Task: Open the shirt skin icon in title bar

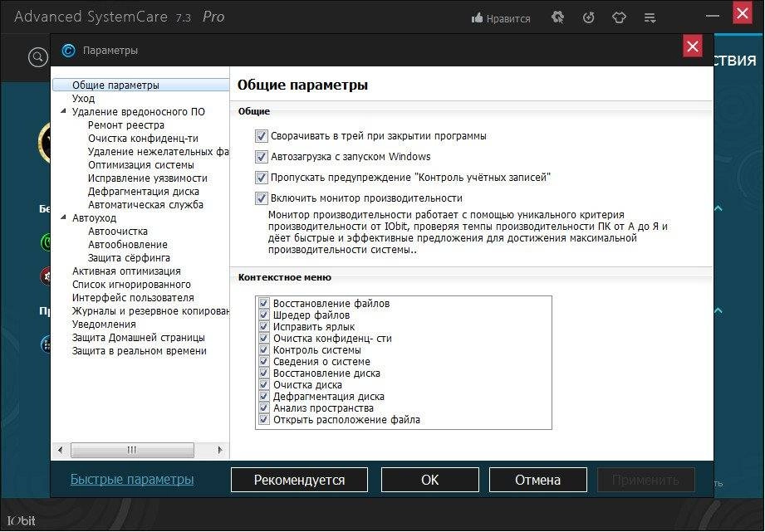Action: pos(619,18)
